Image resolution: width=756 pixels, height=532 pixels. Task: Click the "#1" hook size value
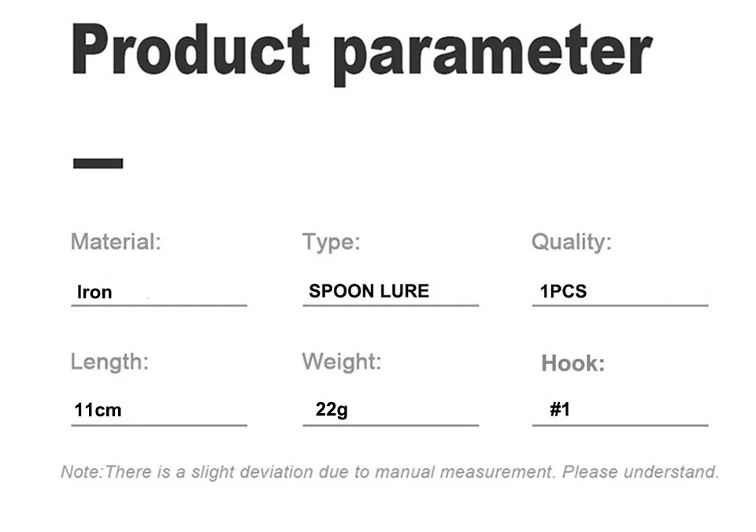pyautogui.click(x=560, y=409)
